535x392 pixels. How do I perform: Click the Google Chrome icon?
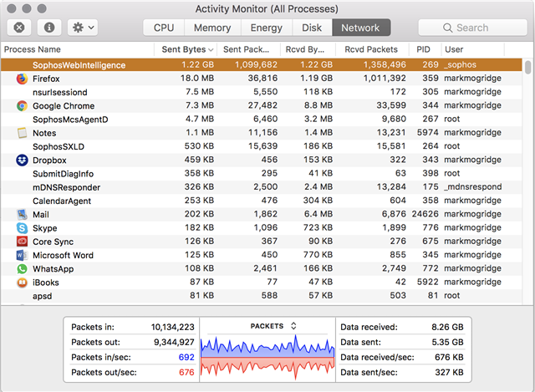pyautogui.click(x=22, y=106)
